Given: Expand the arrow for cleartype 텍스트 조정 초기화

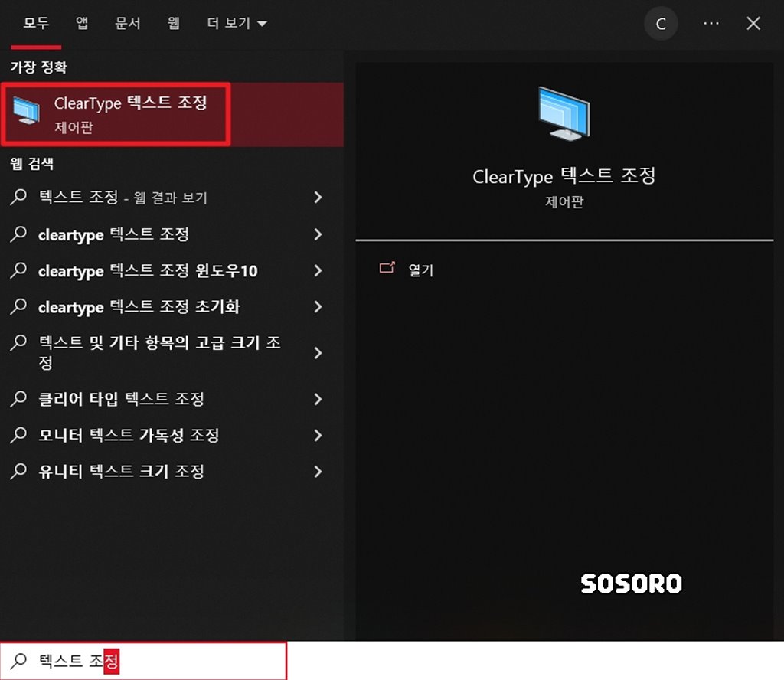Looking at the screenshot, I should click(318, 306).
